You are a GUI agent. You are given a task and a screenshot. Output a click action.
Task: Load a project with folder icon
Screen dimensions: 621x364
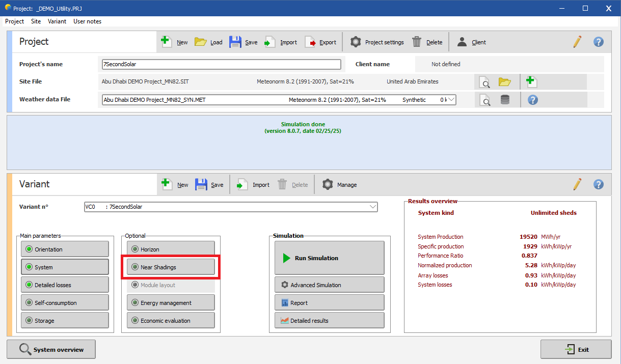click(200, 42)
